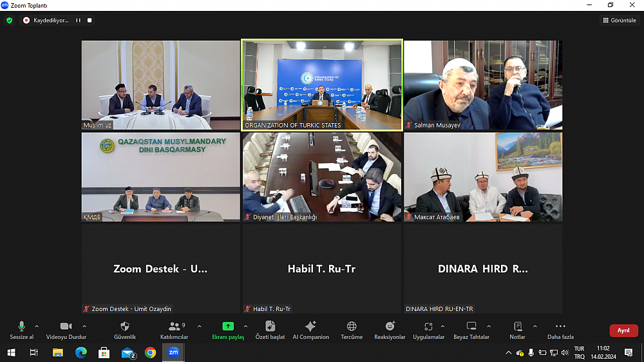Open Beyaz Tahtalar whiteboards

pos(471,330)
